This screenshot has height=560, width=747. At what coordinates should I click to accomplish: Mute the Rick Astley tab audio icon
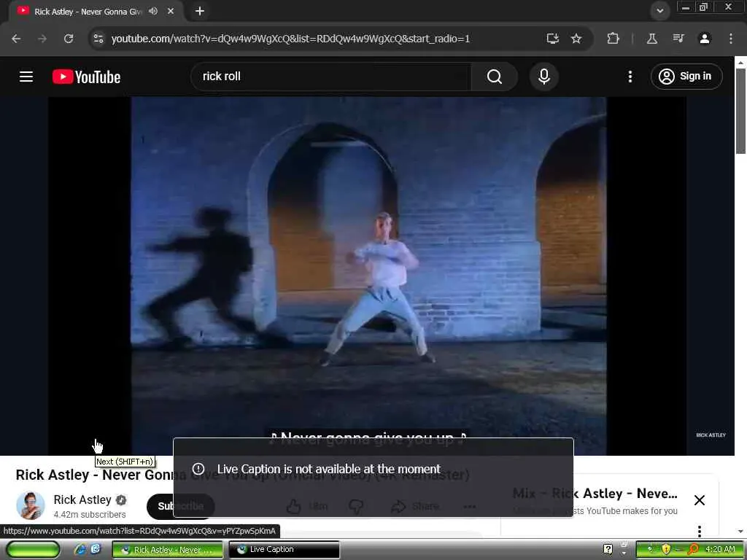click(x=153, y=11)
